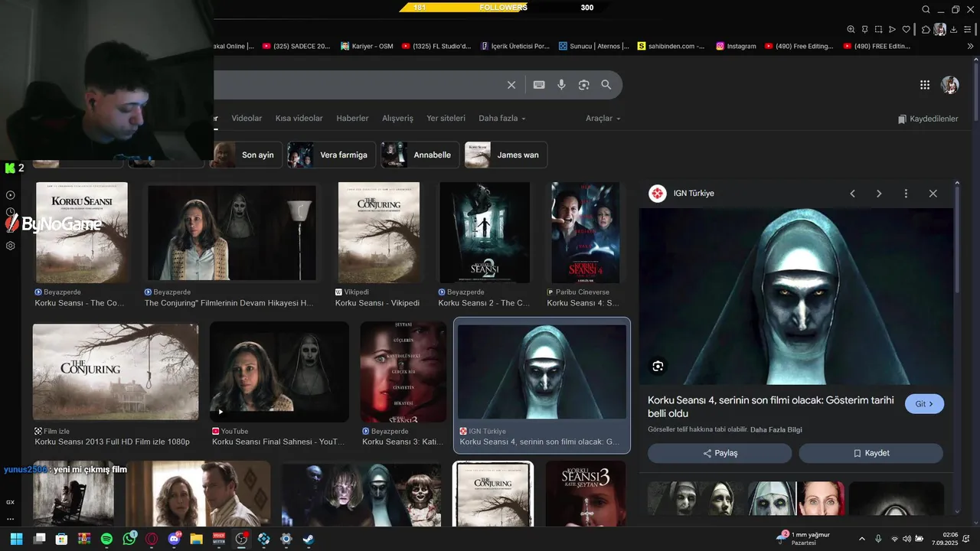Clear the search box with the X icon
The image size is (980, 551).
click(511, 85)
